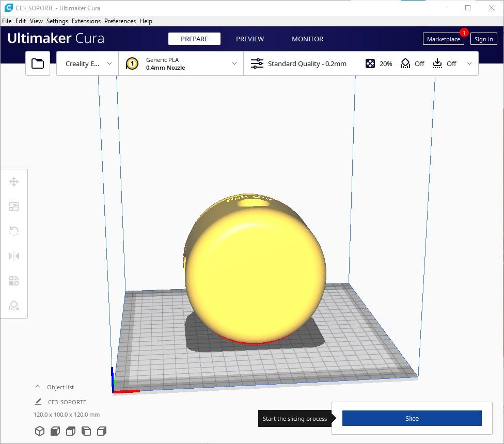Select CE3_SOPORTE in the object list
Image resolution: width=504 pixels, height=444 pixels.
click(67, 402)
